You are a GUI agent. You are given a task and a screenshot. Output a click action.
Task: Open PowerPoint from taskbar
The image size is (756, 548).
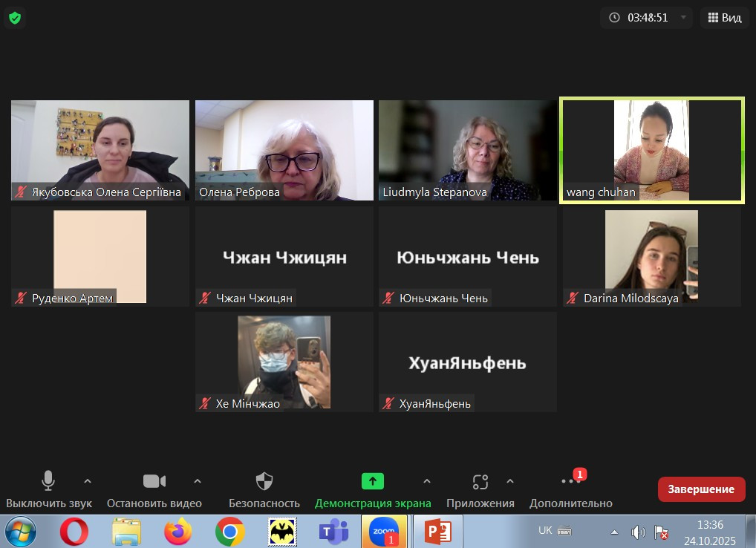click(438, 532)
